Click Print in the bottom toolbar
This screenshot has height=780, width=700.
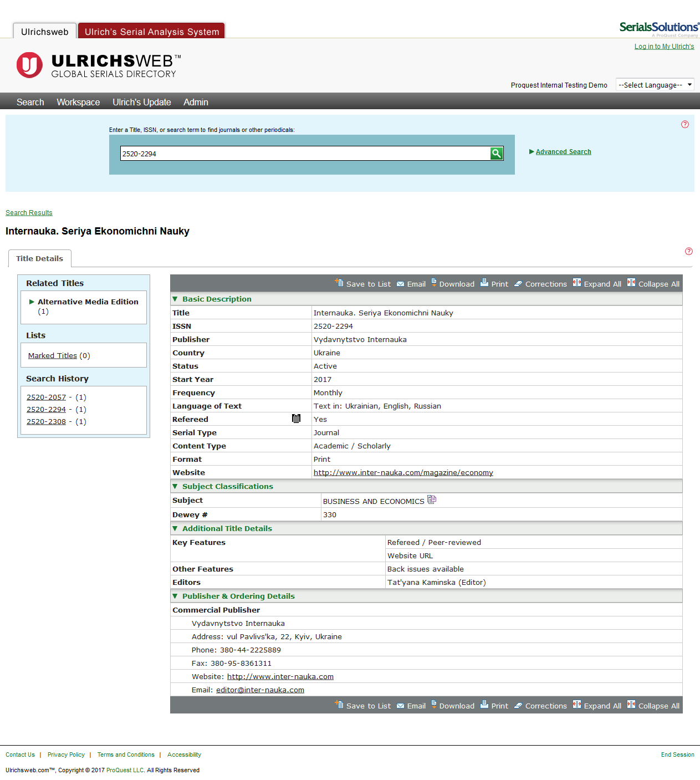click(x=494, y=705)
